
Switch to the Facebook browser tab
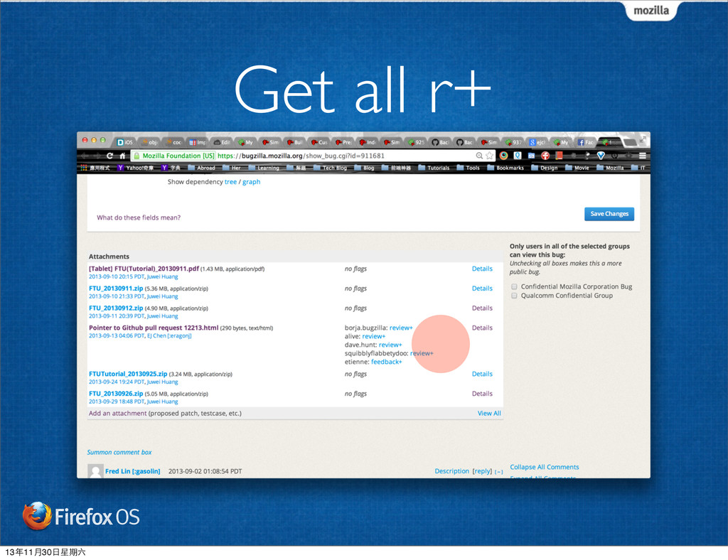tap(586, 142)
